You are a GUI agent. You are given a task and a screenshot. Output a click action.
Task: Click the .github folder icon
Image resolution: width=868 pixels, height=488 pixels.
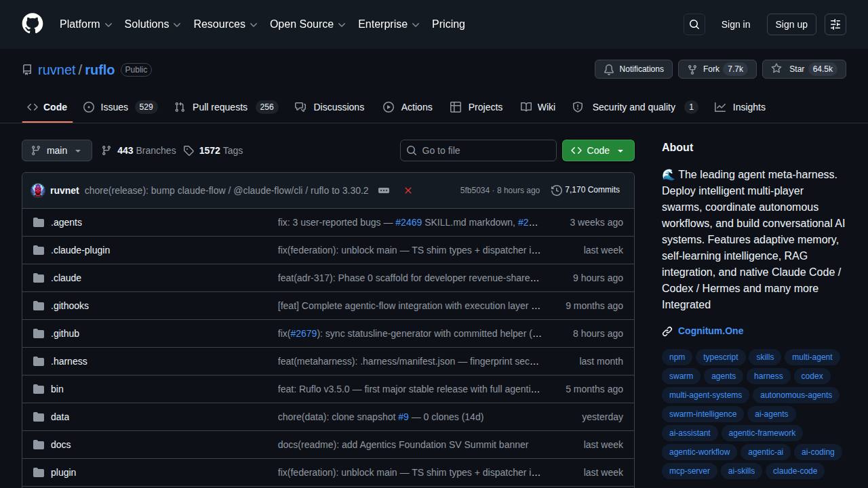[x=39, y=333]
